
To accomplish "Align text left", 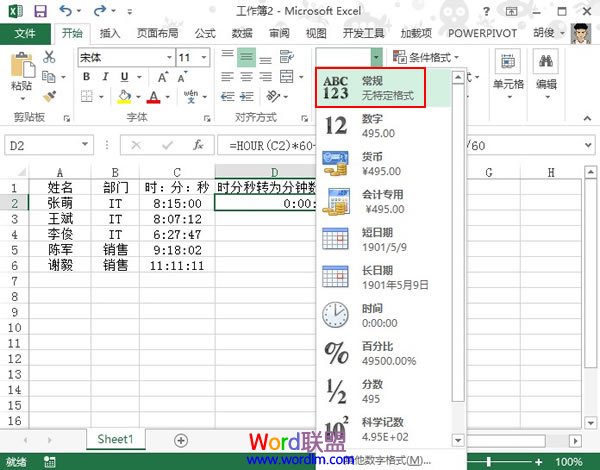I will [x=227, y=77].
